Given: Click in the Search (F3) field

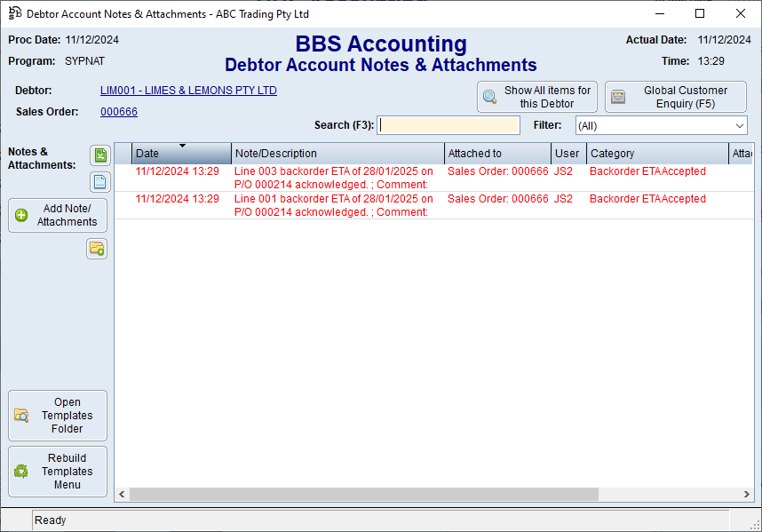Looking at the screenshot, I should [x=448, y=125].
